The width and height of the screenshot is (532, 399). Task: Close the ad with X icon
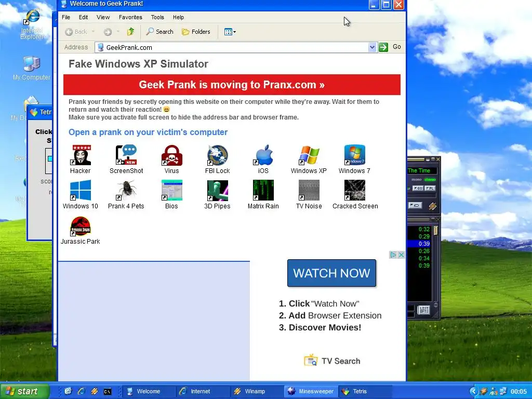401,255
